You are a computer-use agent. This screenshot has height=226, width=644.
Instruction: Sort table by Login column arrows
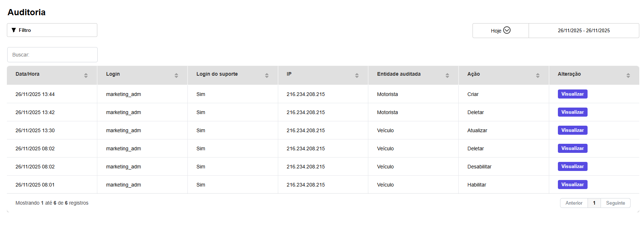[x=176, y=75]
